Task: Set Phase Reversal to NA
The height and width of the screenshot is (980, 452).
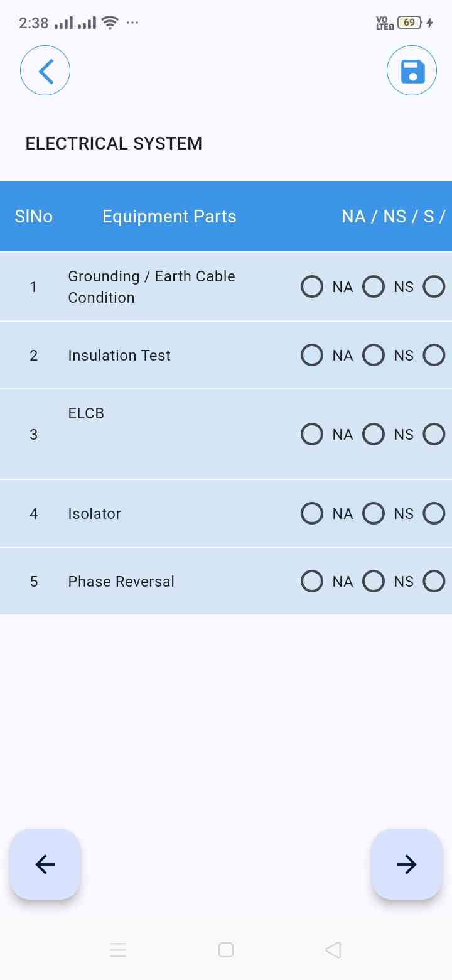Action: [x=312, y=582]
